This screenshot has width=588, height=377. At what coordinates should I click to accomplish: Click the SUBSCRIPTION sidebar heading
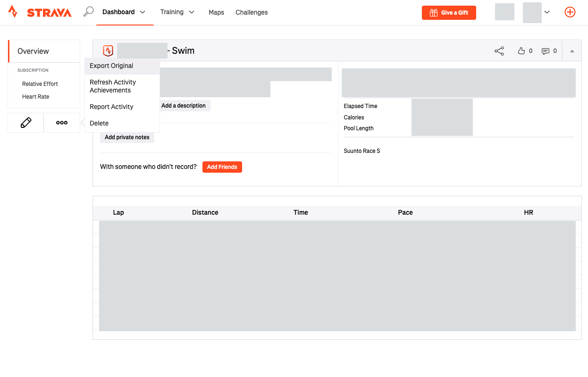(33, 70)
